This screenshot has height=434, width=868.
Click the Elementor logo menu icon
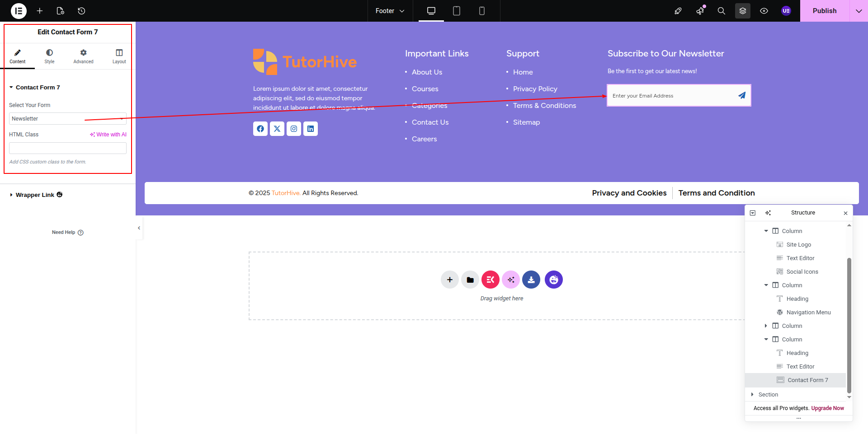pyautogui.click(x=19, y=11)
